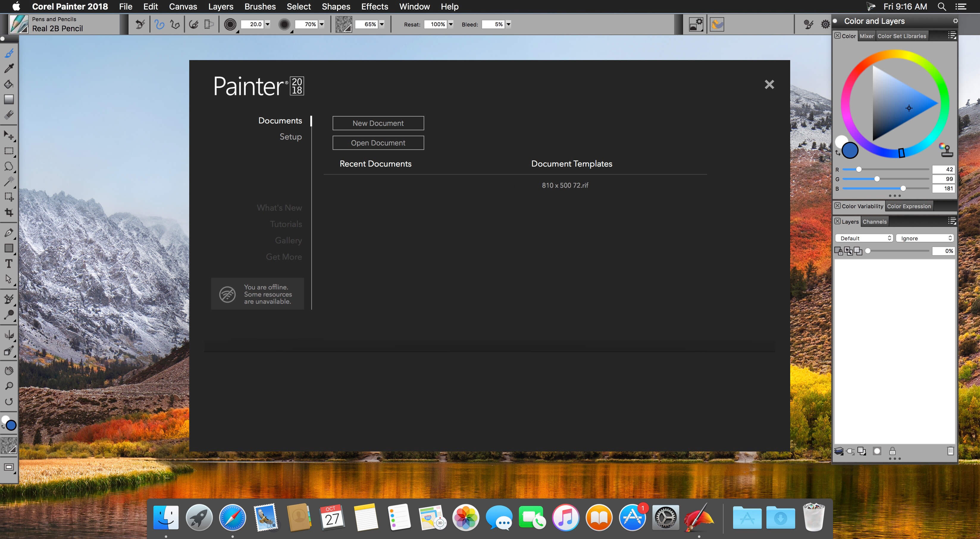Click the Reset Tool brush icon

click(140, 24)
